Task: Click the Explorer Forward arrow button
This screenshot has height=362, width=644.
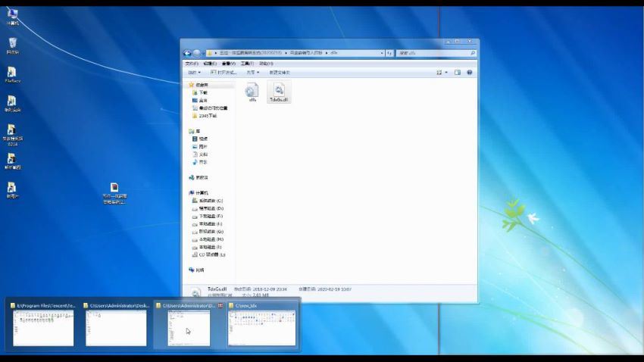Action: (x=197, y=53)
